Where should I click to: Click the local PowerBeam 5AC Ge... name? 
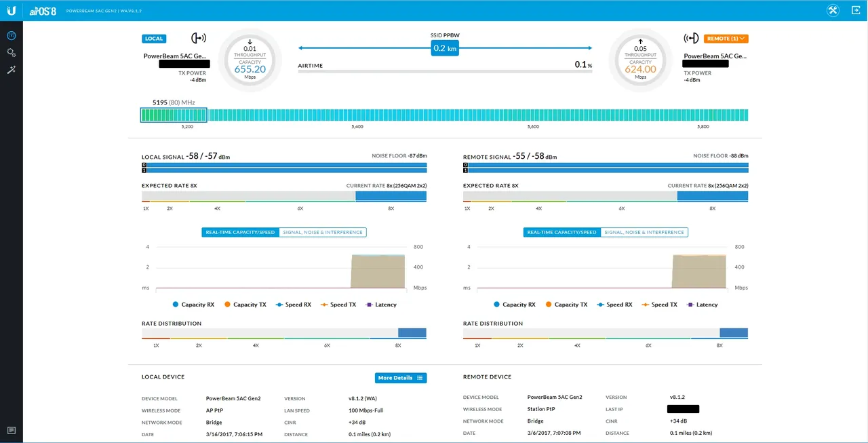[175, 56]
